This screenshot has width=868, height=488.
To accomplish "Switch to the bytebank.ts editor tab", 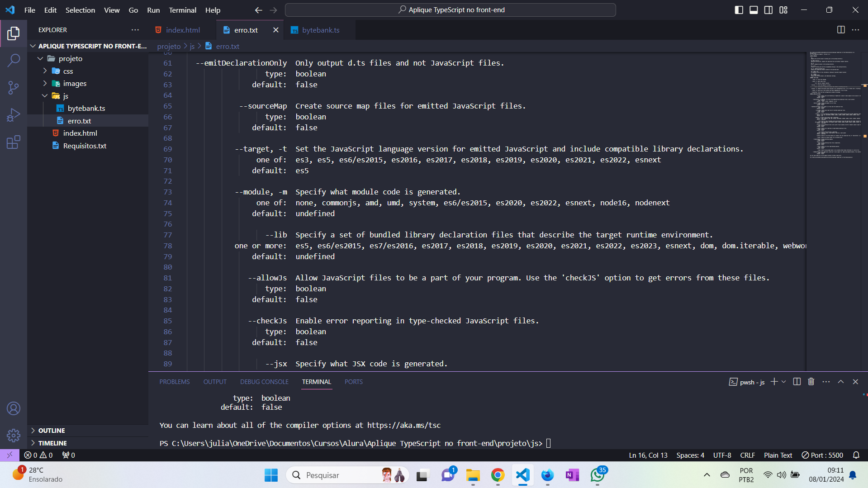I will [x=319, y=30].
